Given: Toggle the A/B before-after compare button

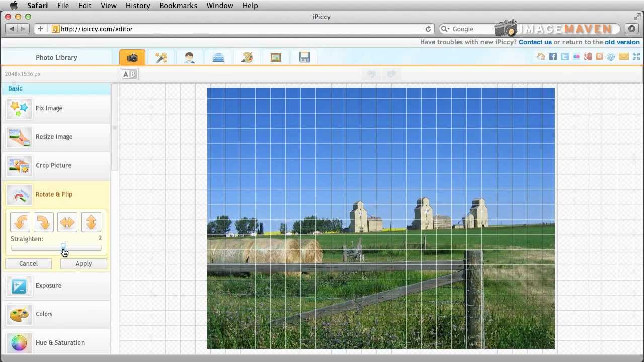Looking at the screenshot, I should [x=129, y=74].
